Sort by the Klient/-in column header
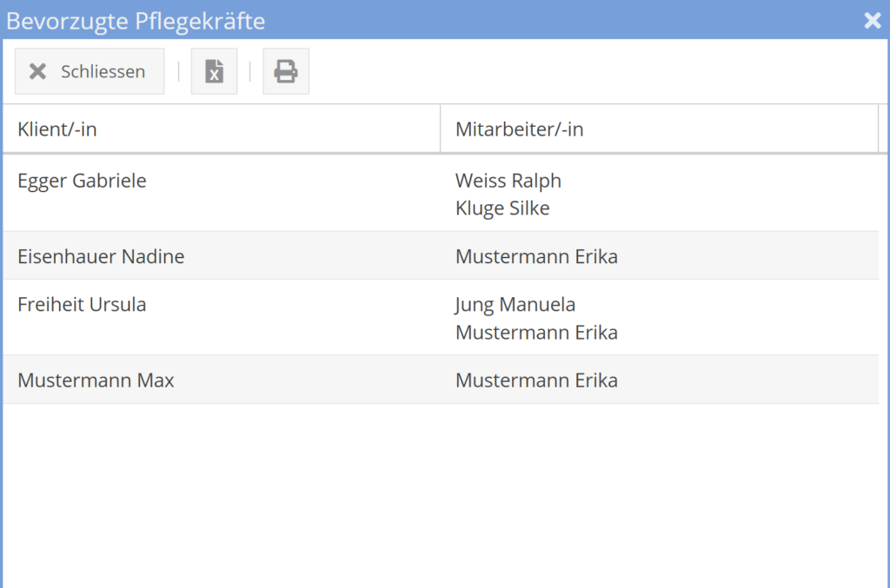This screenshot has height=588, width=890. click(x=57, y=129)
